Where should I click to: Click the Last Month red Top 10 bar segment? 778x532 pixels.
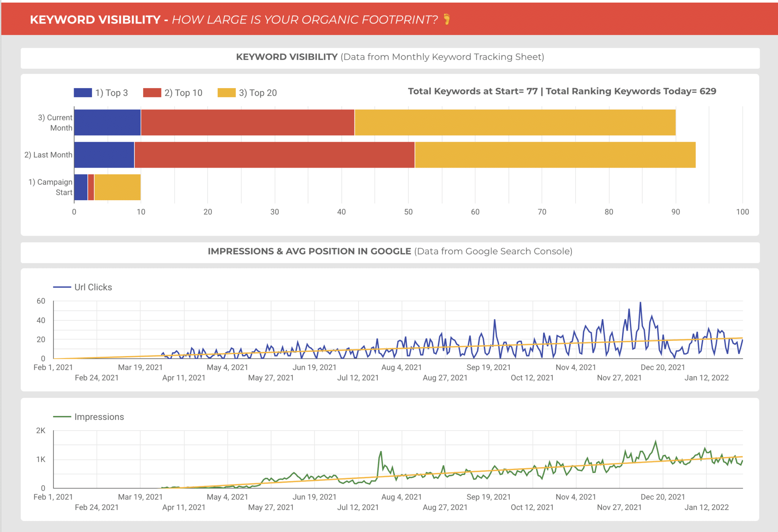[274, 155]
